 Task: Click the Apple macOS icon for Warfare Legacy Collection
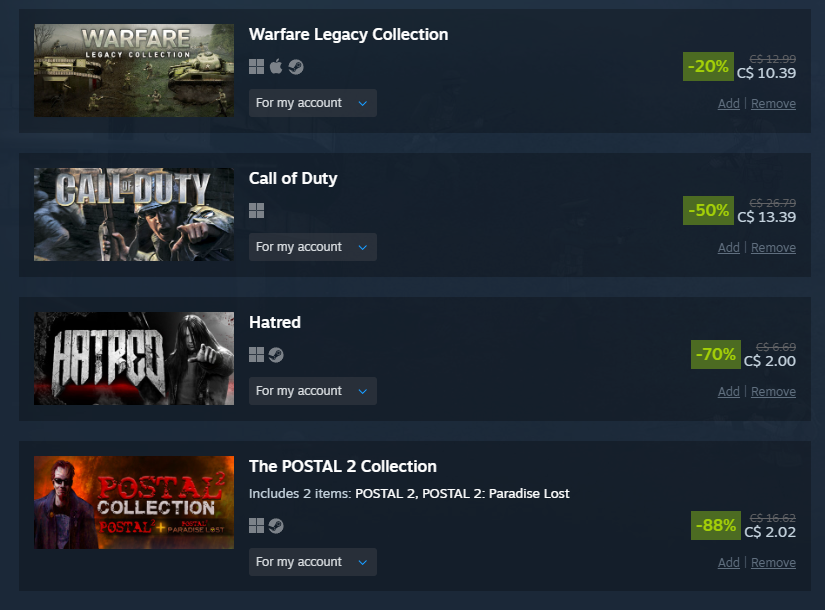[x=276, y=67]
